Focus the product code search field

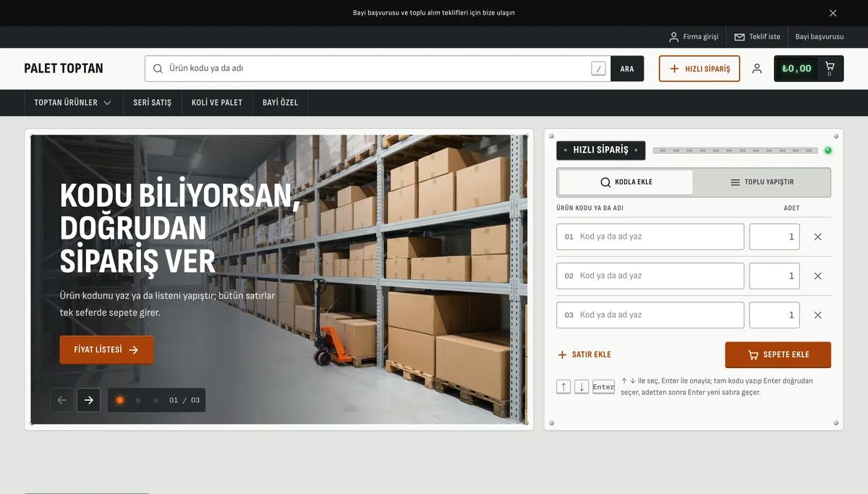tap(378, 69)
